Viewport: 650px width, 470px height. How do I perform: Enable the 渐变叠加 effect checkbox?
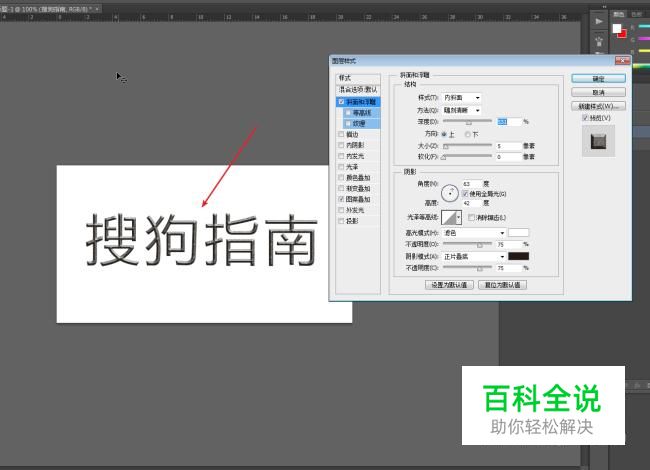tap(341, 188)
